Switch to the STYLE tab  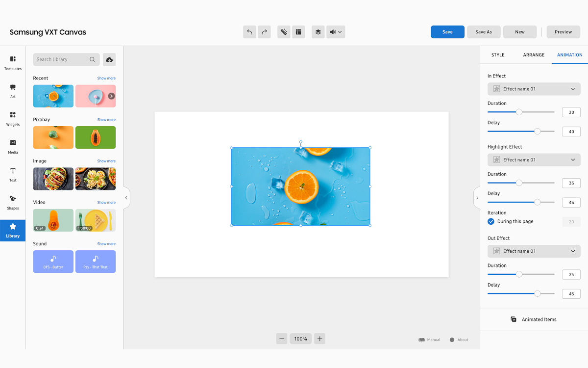click(498, 55)
